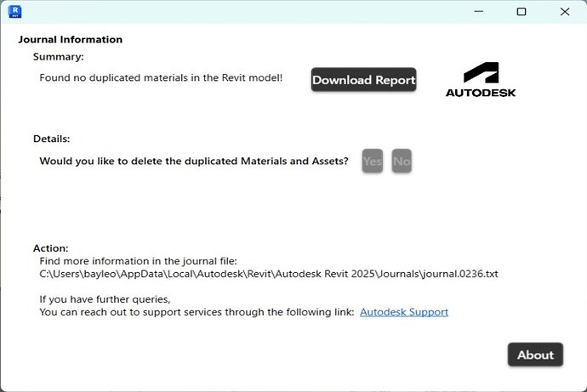Screen dimensions: 587x392
Task: Open the Autodesk Support link
Action: (403, 312)
